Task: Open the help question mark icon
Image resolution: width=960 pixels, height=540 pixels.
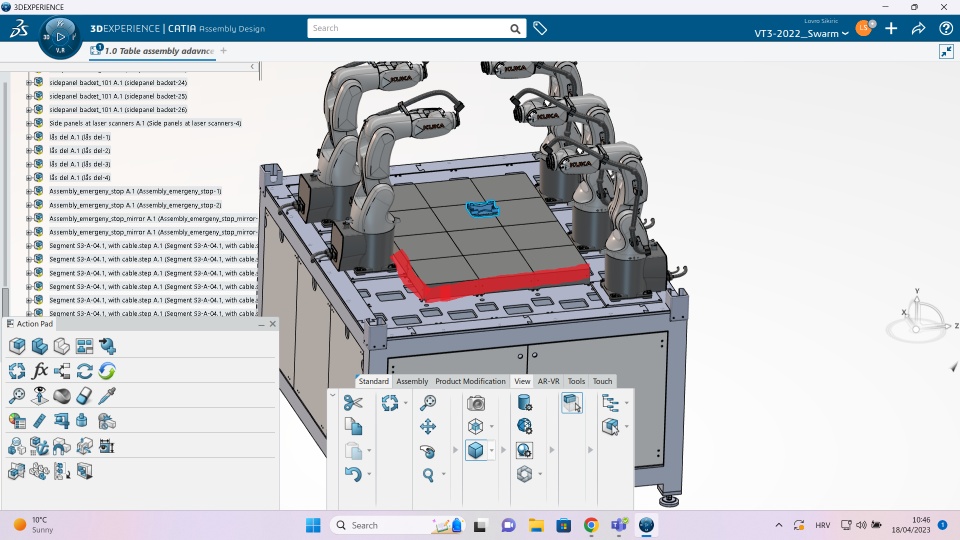Action: (x=945, y=28)
